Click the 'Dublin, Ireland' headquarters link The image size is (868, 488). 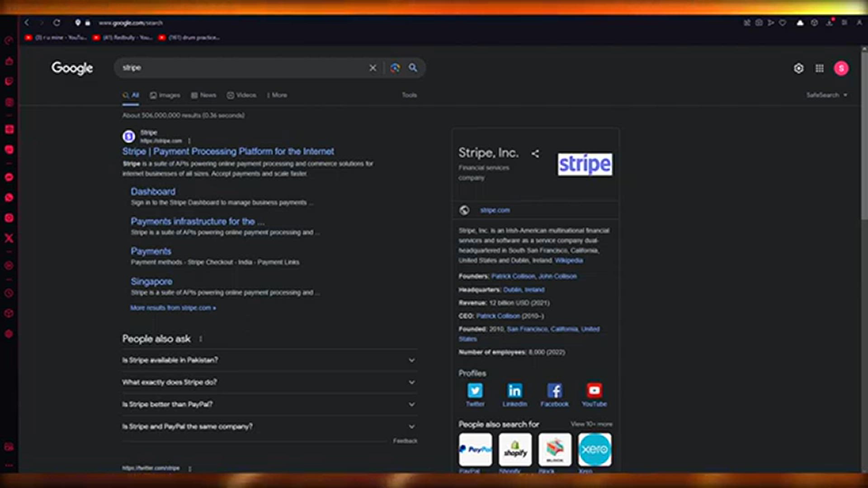coord(524,290)
